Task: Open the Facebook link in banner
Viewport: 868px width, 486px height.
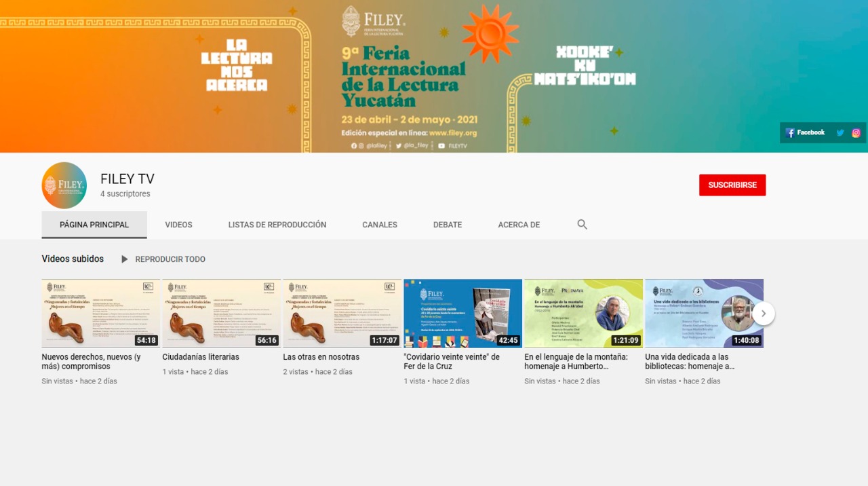Action: [x=805, y=133]
